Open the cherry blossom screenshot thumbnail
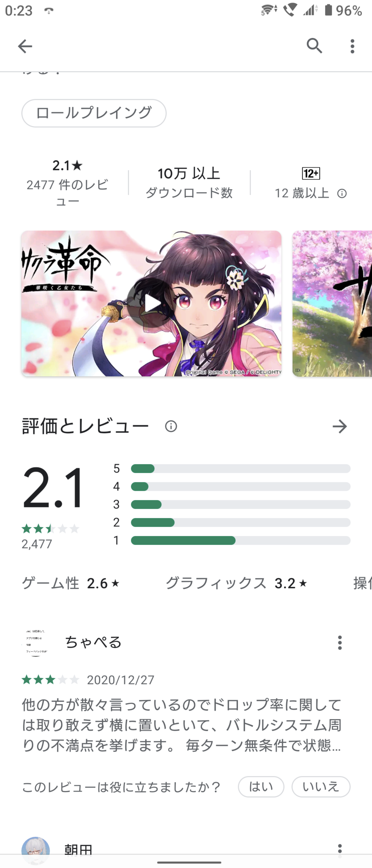 [332, 304]
